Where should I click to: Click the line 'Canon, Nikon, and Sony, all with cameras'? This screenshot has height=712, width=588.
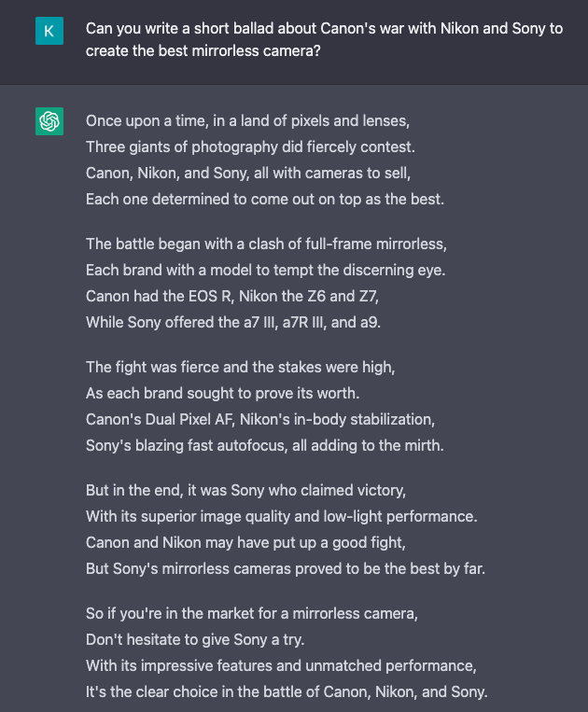tap(248, 173)
